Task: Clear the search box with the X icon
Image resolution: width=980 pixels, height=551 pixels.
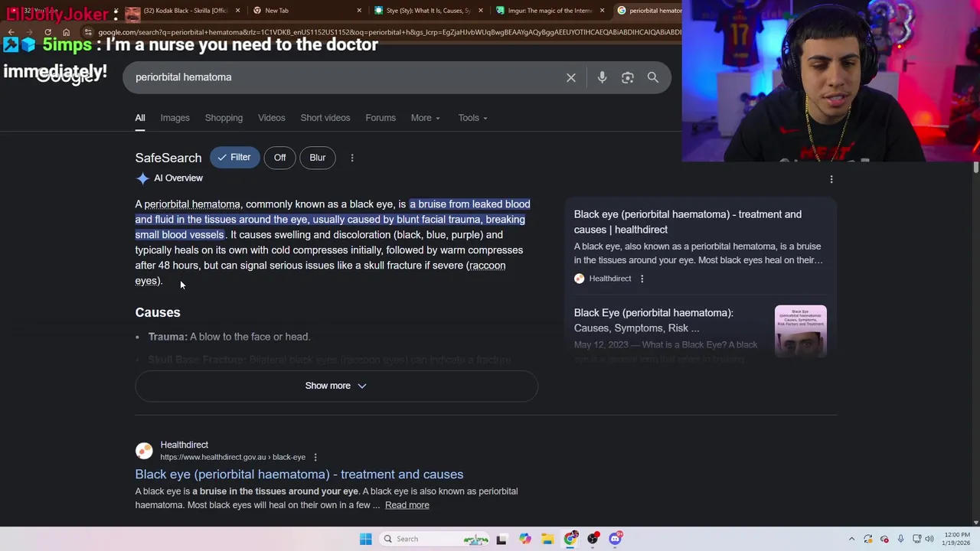Action: point(571,77)
